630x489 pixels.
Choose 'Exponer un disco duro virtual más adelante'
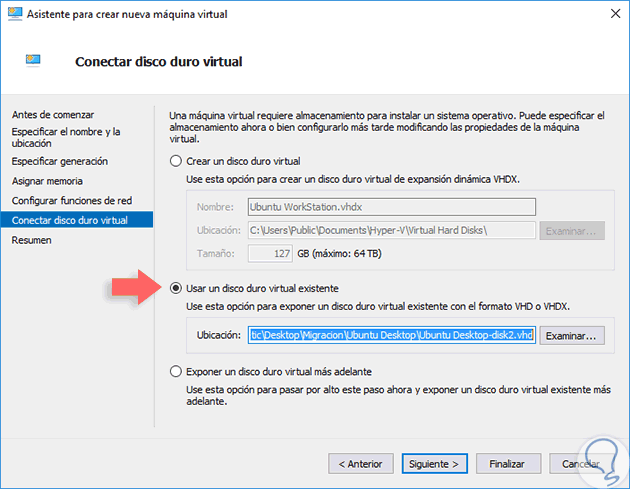[x=177, y=369]
